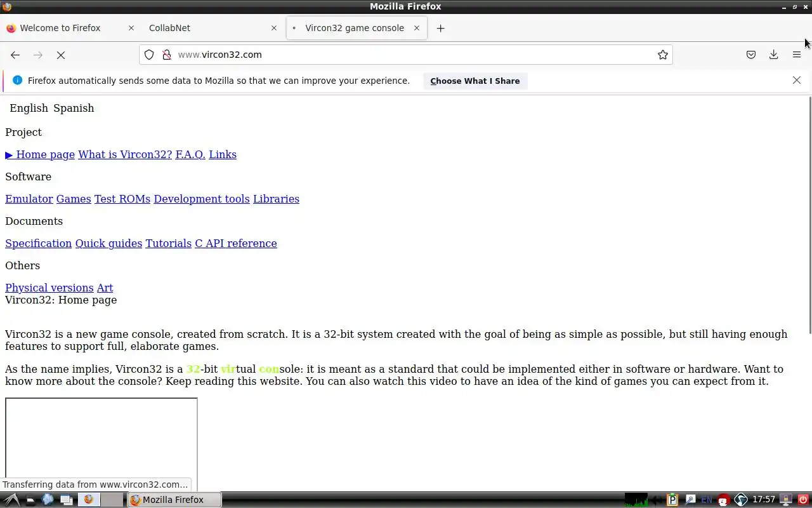Open the file manager from the taskbar

tap(30, 500)
